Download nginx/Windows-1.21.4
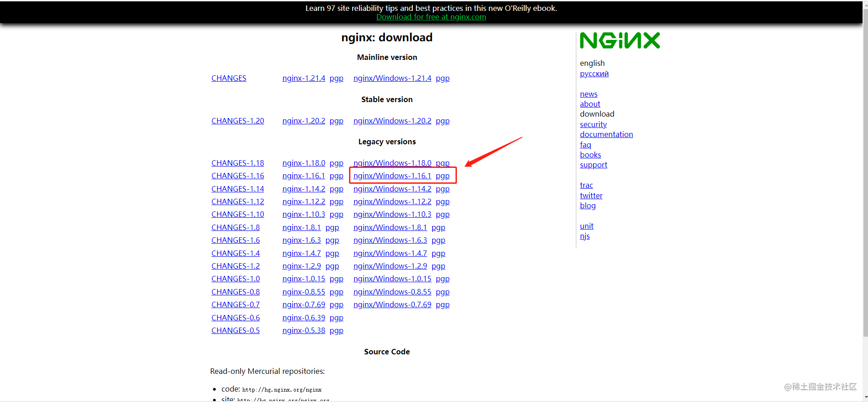 [393, 78]
